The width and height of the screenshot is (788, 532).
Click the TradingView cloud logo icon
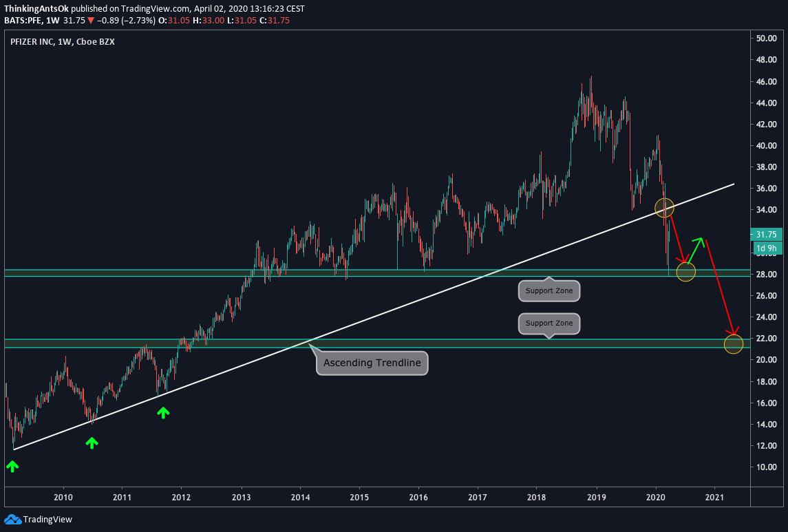(x=12, y=520)
